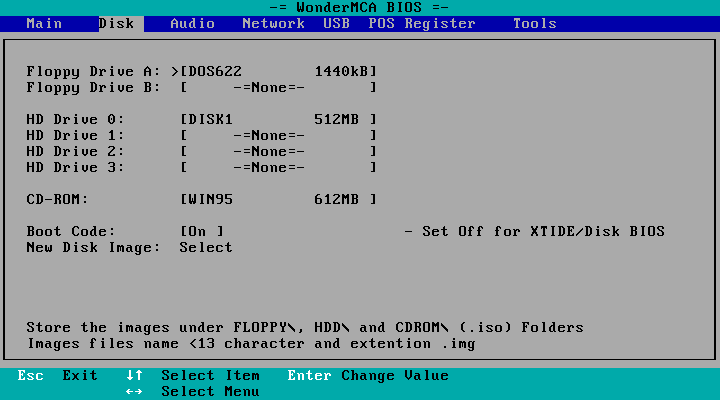This screenshot has width=720, height=400.
Task: Go to the Network tab
Action: click(273, 23)
